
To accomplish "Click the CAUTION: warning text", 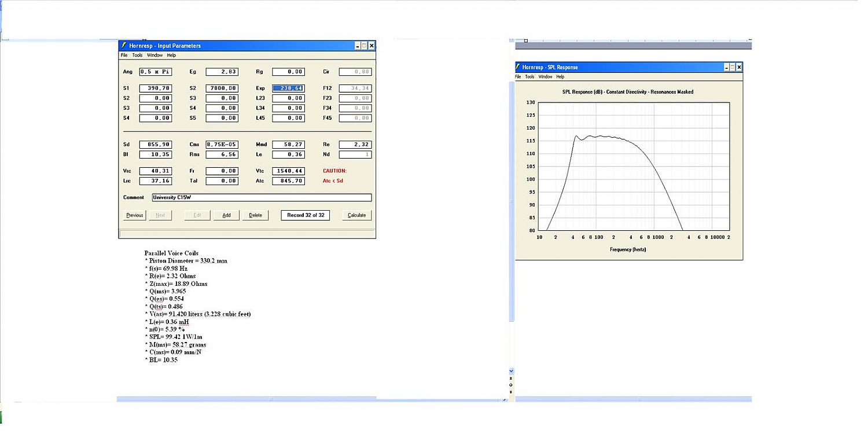I will [x=334, y=171].
